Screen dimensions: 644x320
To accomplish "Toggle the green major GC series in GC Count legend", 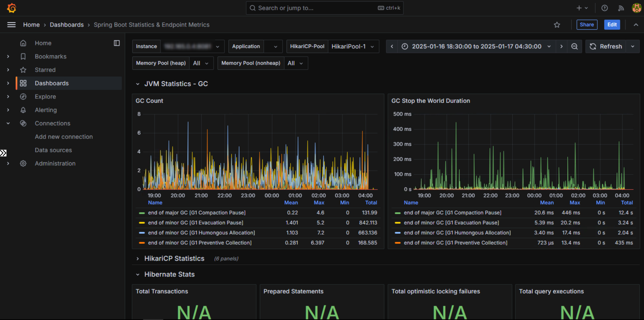I will coord(197,213).
